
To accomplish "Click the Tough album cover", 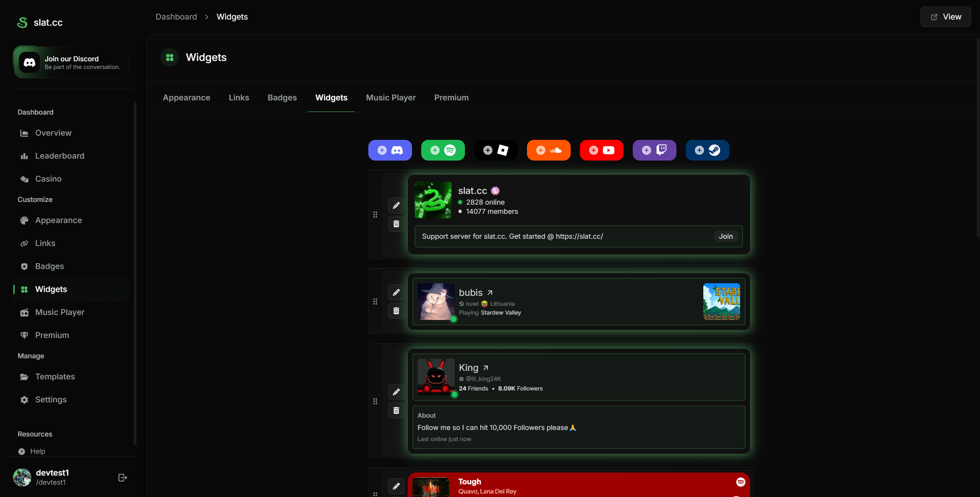I will [x=431, y=487].
